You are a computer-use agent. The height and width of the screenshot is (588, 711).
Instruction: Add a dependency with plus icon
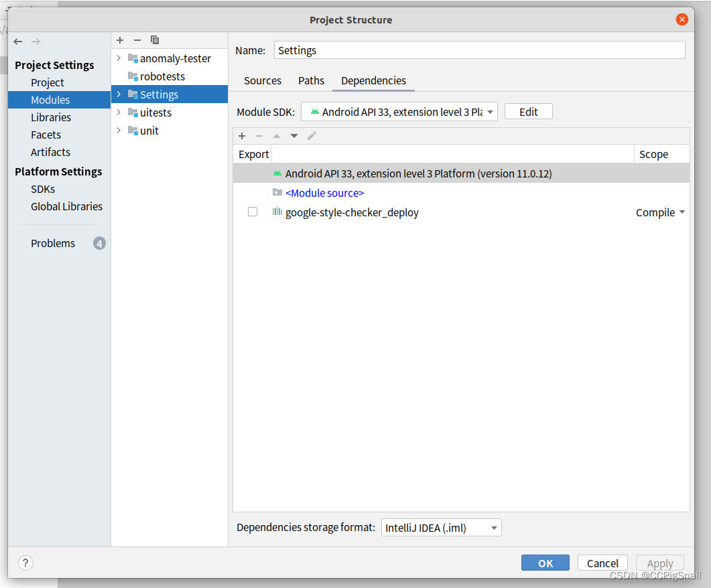coord(242,136)
